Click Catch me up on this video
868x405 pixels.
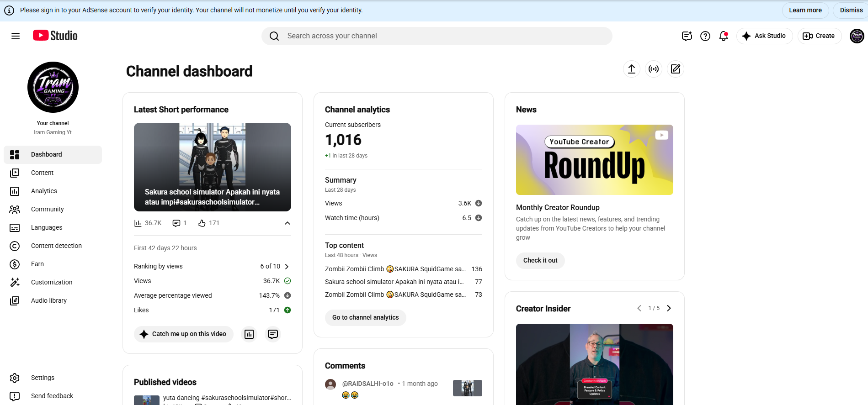coord(184,334)
